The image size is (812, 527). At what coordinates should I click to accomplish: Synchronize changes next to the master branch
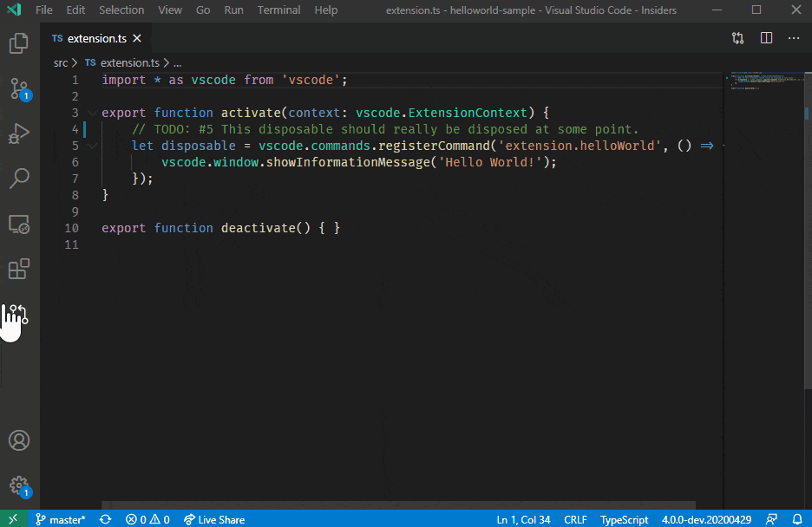tap(104, 518)
